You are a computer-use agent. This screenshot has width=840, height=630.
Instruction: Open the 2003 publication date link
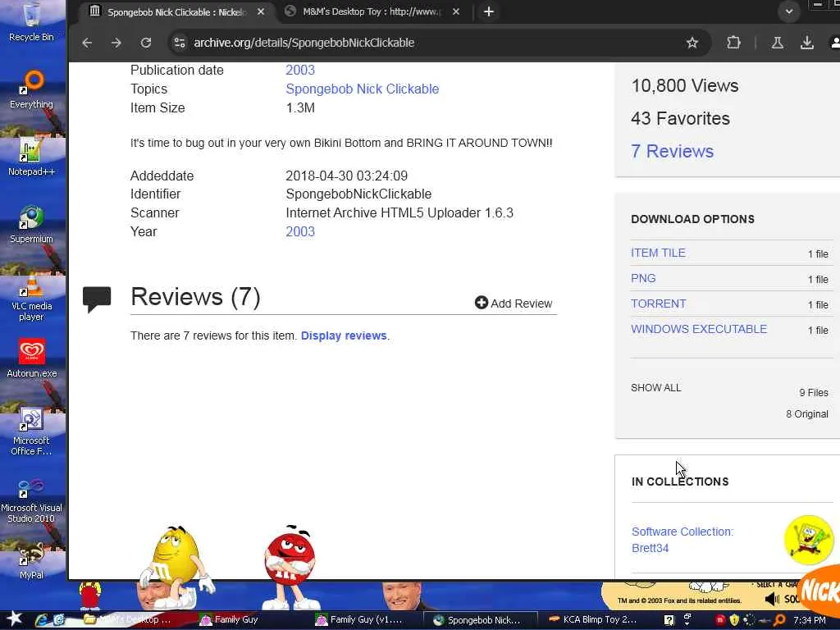[x=300, y=71]
